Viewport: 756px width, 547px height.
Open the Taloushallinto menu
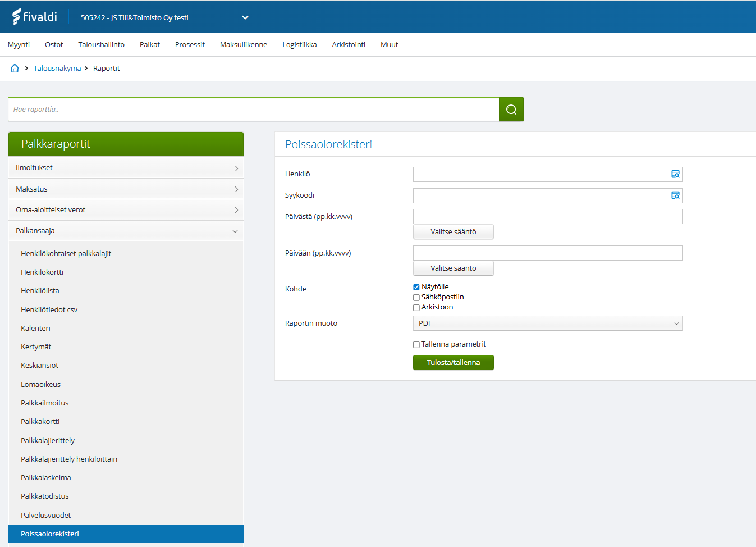coord(101,45)
